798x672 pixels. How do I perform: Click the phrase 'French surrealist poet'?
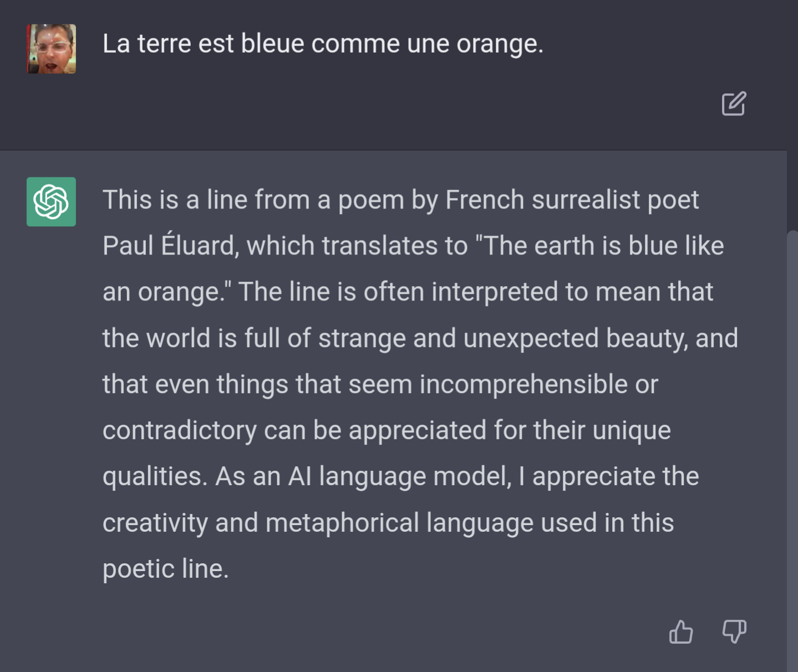572,200
